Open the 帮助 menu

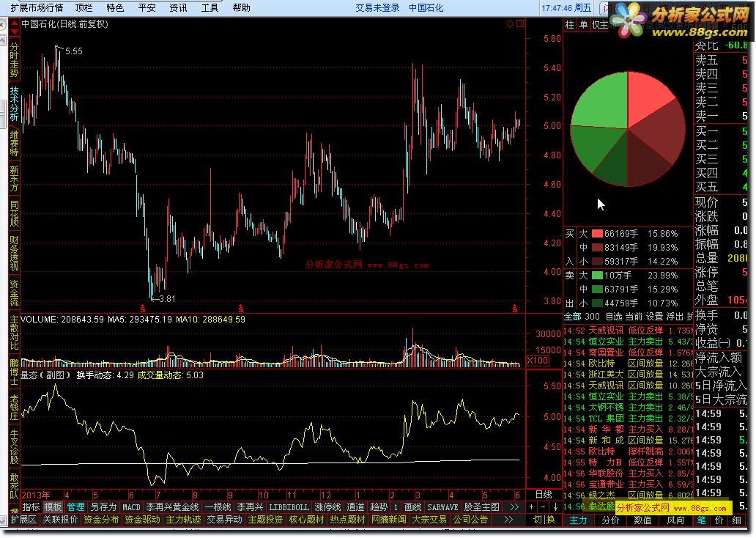tap(241, 8)
